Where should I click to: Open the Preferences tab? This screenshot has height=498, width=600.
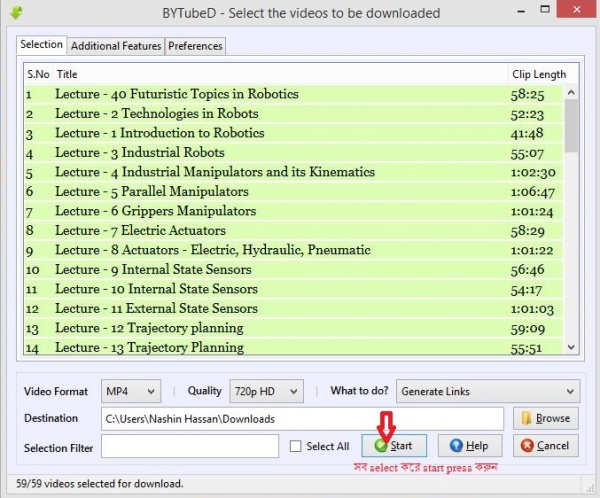(195, 46)
